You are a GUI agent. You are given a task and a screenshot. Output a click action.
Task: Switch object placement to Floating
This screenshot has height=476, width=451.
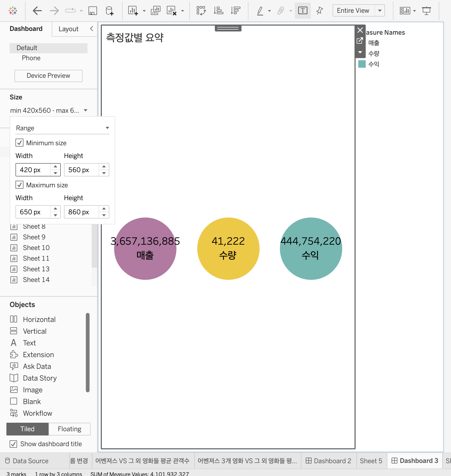(70, 429)
